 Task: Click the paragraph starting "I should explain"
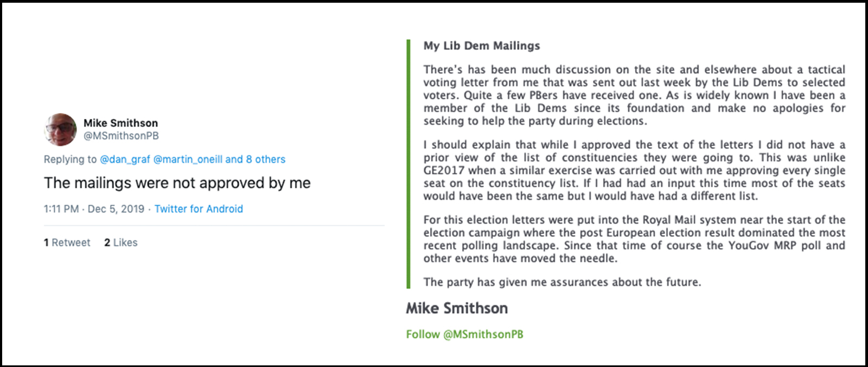(x=634, y=170)
